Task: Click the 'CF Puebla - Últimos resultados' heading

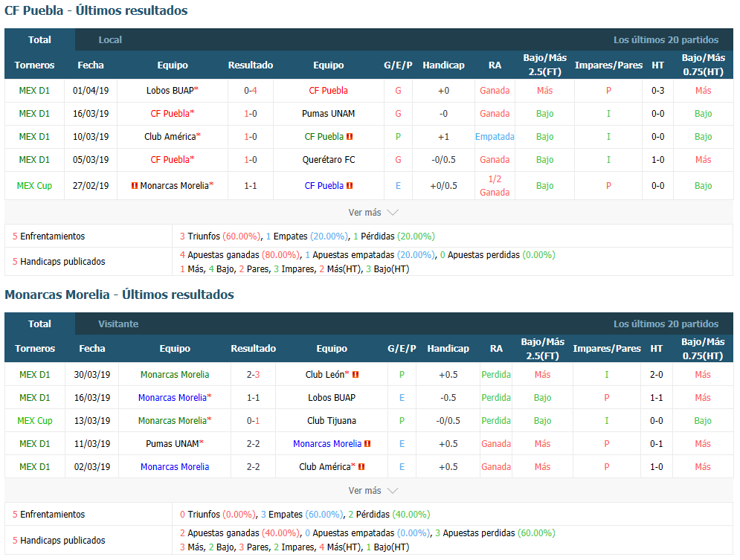Action: (x=96, y=10)
